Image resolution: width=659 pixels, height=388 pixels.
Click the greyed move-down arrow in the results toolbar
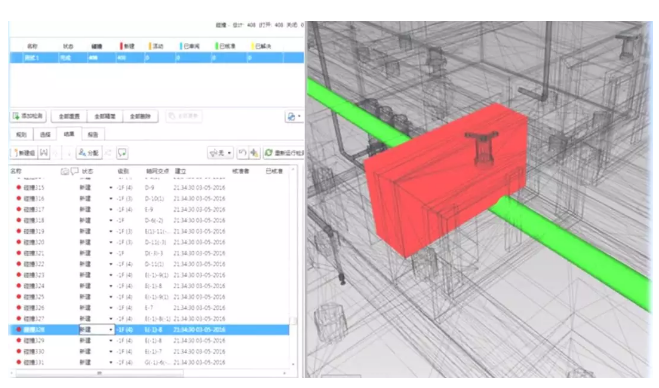coord(69,153)
